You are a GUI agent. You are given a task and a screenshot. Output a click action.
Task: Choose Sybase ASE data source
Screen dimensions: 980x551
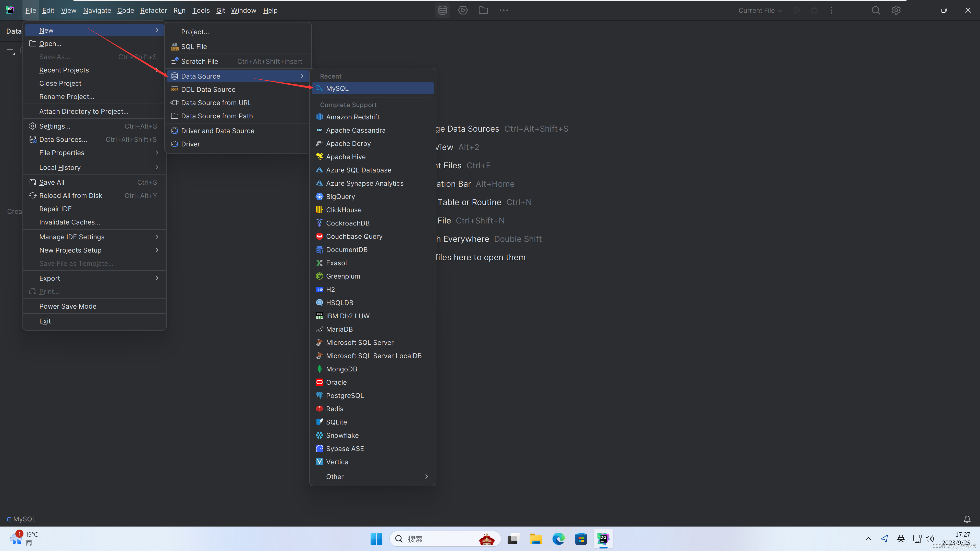[x=372, y=449]
